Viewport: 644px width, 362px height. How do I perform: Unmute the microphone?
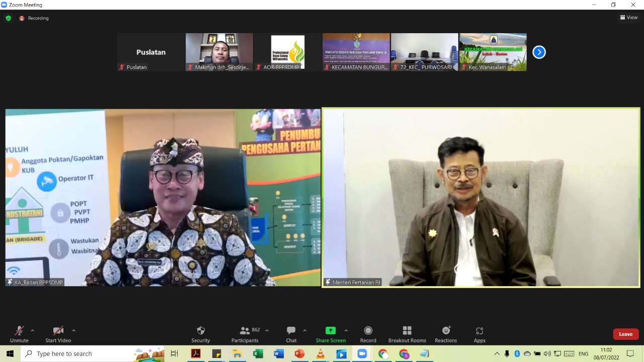(x=19, y=334)
